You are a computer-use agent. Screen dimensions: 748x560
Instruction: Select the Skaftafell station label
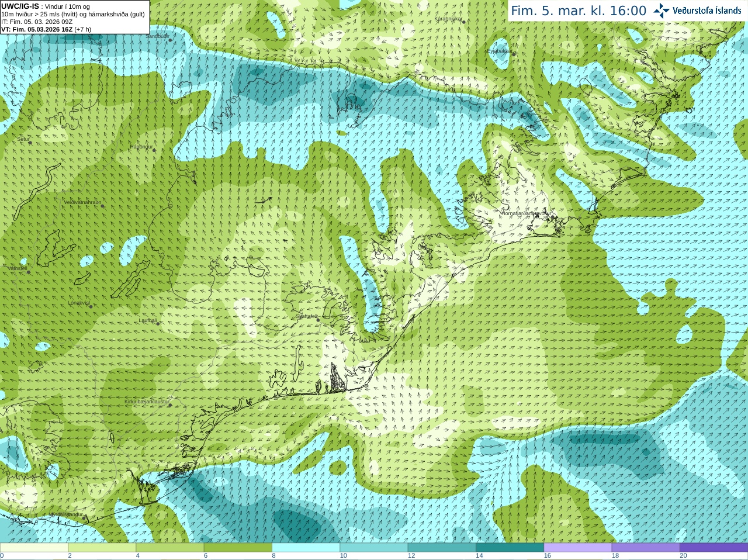click(x=306, y=316)
